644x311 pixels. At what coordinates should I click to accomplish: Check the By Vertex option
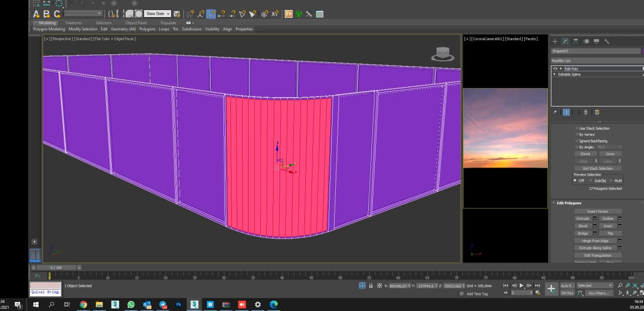[577, 134]
